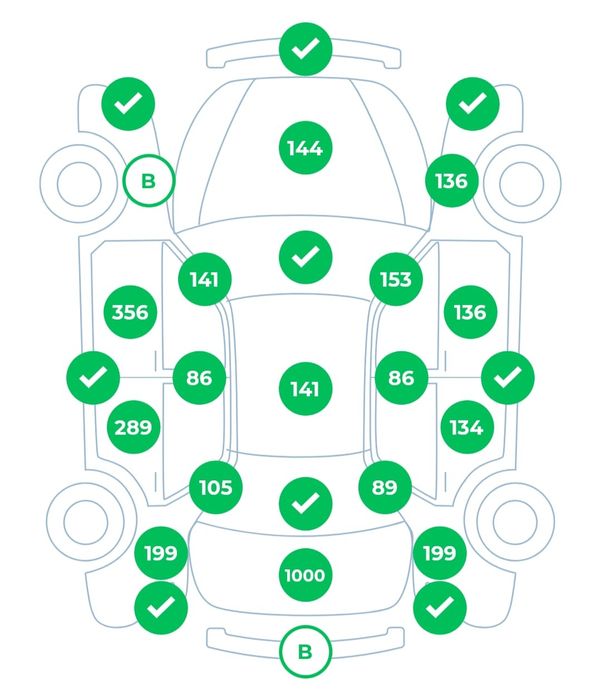
Task: Click the roof badge showing 141
Action: 304,389
